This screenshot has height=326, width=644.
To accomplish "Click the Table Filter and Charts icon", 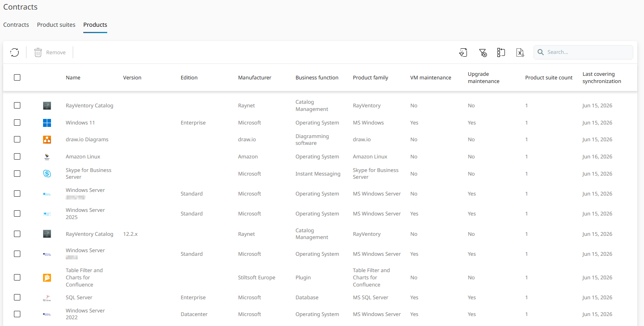I will point(47,278).
